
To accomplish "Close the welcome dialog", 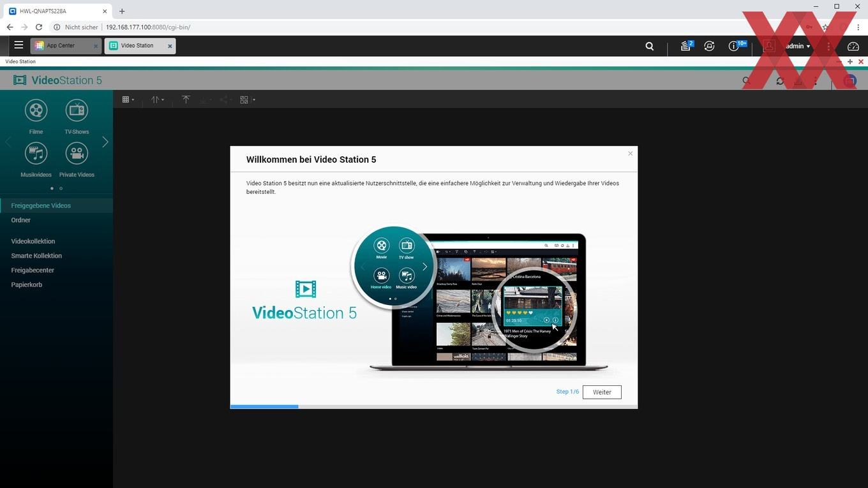I will click(x=630, y=153).
